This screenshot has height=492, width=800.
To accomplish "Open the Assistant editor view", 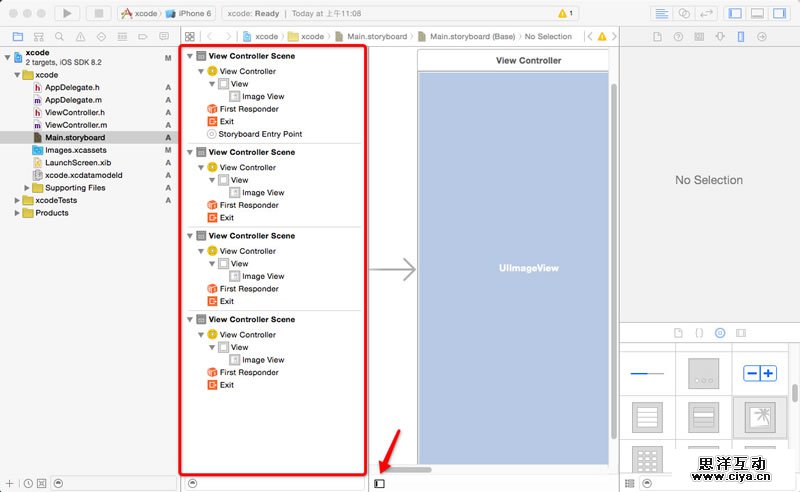I will (x=685, y=13).
